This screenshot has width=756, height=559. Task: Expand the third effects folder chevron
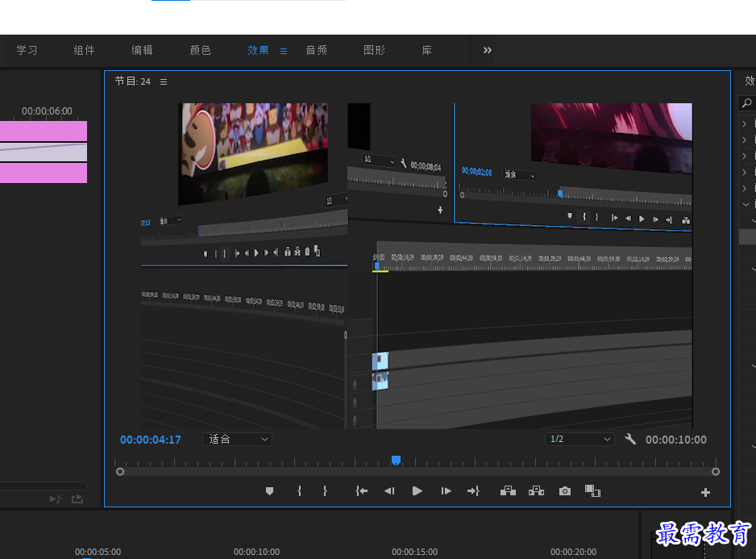[x=745, y=156]
